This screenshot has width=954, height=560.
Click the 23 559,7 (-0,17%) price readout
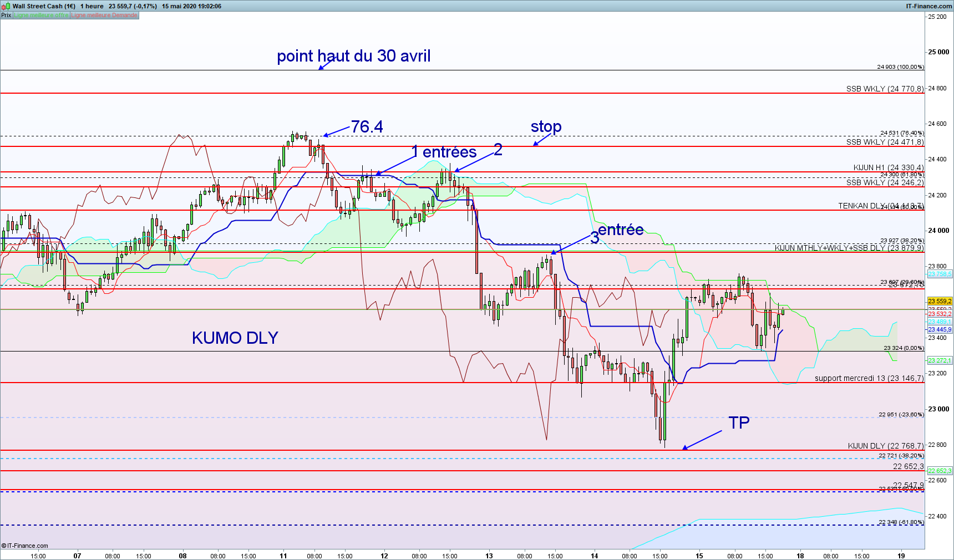point(133,6)
